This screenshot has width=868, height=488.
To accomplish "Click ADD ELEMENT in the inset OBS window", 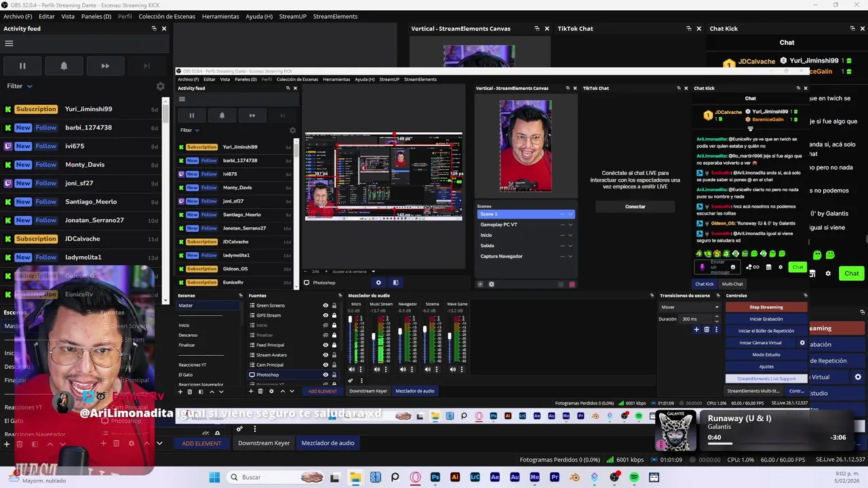I will 322,391.
